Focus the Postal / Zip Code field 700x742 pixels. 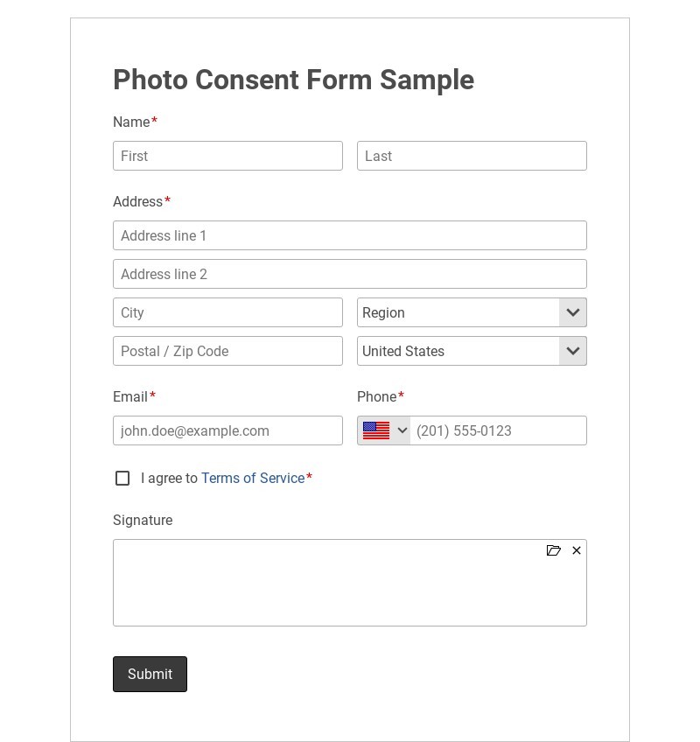point(227,351)
